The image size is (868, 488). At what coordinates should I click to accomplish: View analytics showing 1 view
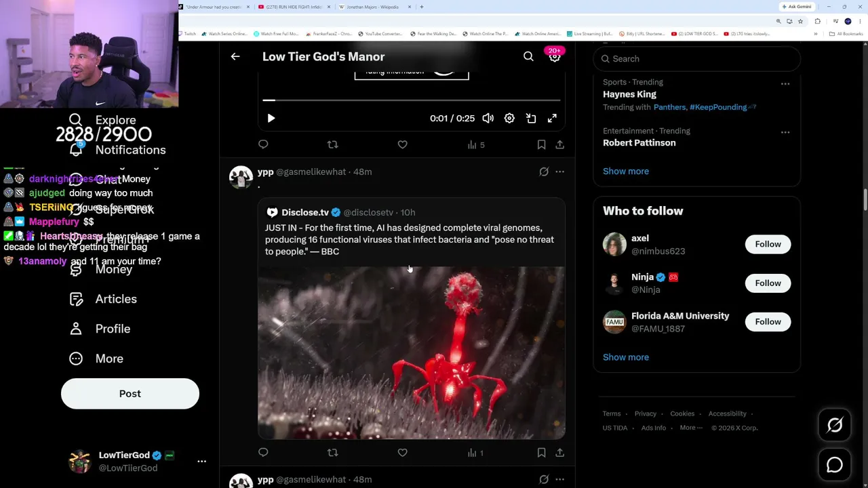(475, 452)
